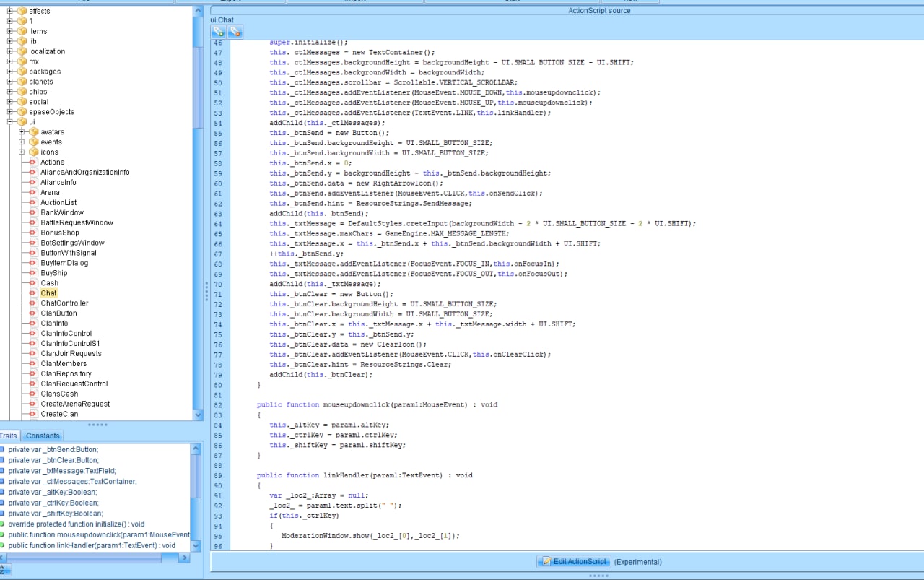Screen dimensions: 924x580
Task: Open the BotSettingsWindow class
Action: tap(73, 243)
